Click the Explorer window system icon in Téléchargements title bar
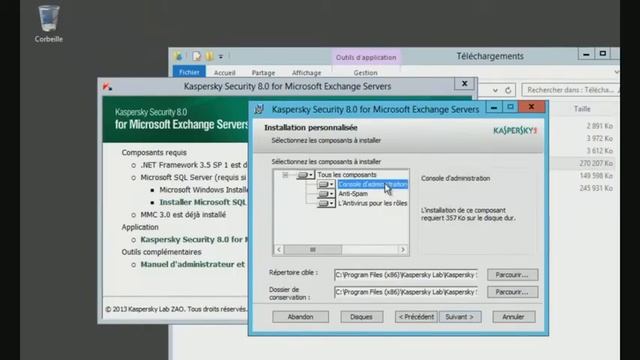The height and width of the screenshot is (360, 640). tap(179, 56)
